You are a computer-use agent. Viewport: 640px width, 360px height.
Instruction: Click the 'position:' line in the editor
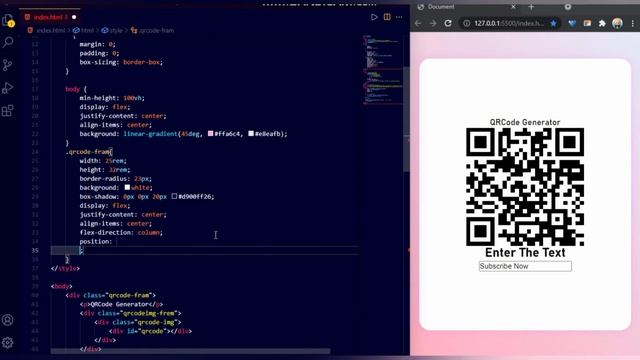[x=96, y=241]
